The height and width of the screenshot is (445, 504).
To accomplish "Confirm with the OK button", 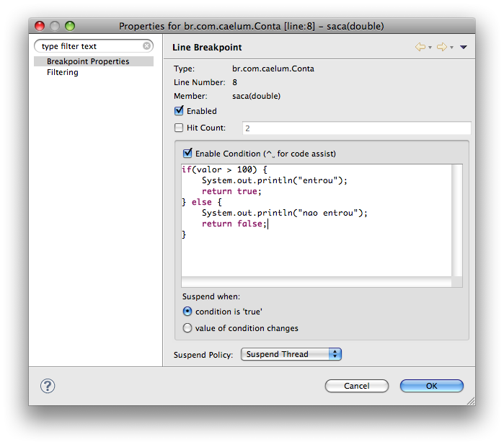I will coord(431,386).
